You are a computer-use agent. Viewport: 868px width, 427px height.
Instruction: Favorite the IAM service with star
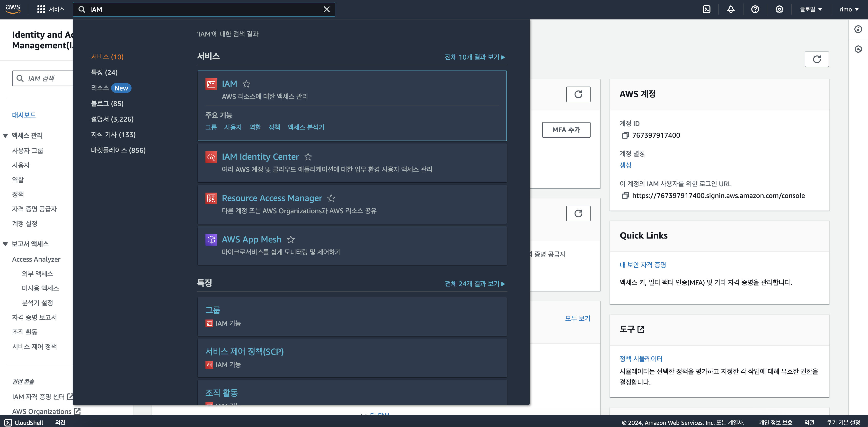coord(246,84)
